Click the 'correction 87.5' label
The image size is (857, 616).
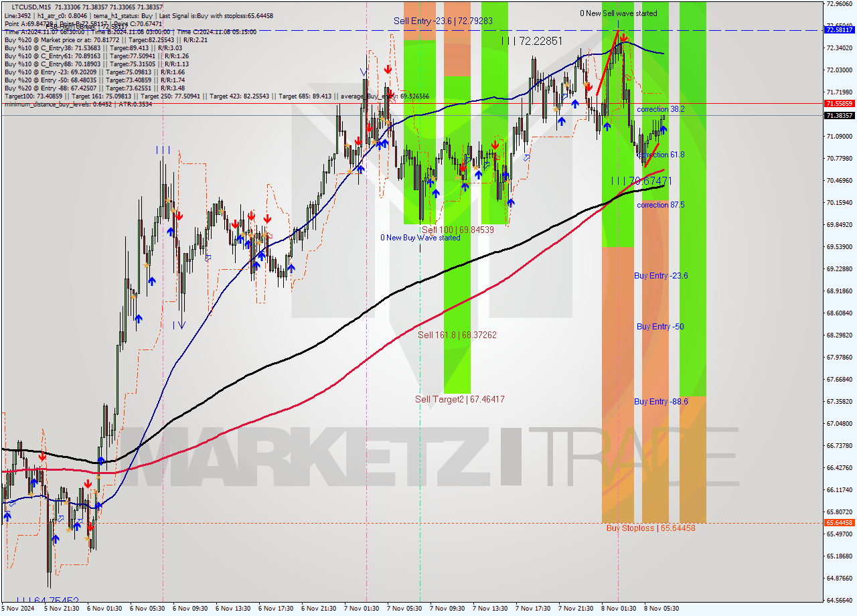[x=661, y=205]
